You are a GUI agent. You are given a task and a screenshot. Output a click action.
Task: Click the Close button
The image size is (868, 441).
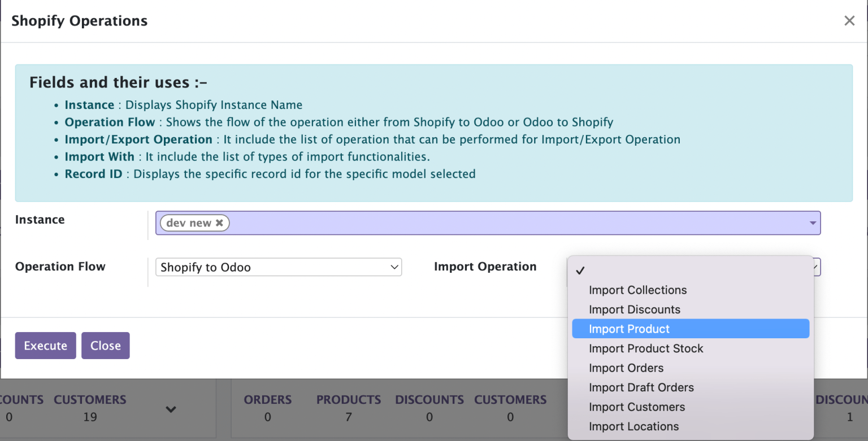[105, 345]
